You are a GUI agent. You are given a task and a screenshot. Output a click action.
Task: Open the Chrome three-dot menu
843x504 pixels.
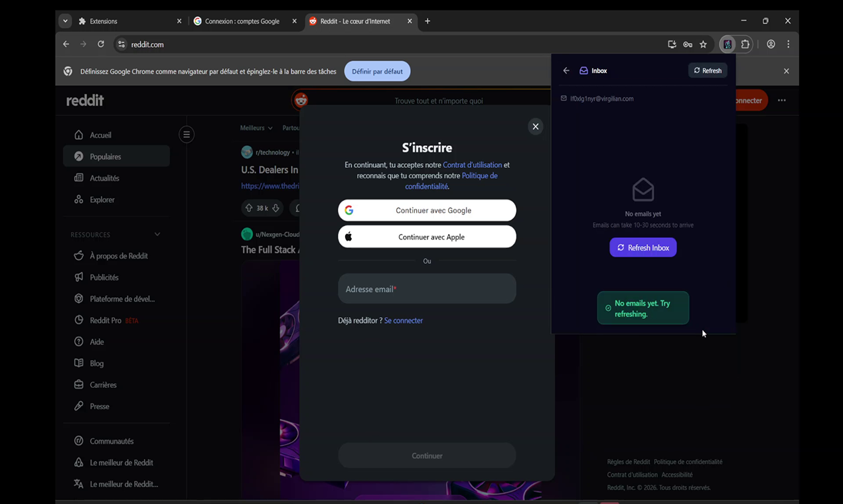[788, 44]
